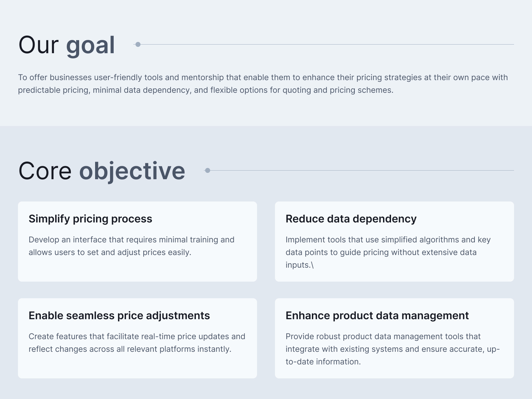Viewport: 532px width, 399px height.
Task: Click the description "Develop an interface that requires"
Action: coord(131,246)
